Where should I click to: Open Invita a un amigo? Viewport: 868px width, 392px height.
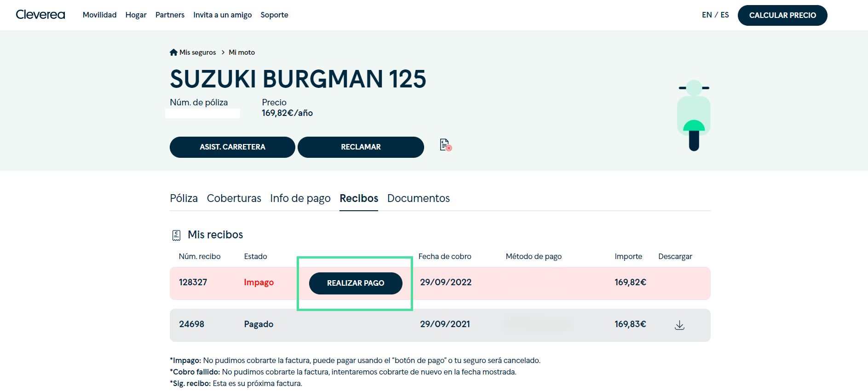coord(222,15)
